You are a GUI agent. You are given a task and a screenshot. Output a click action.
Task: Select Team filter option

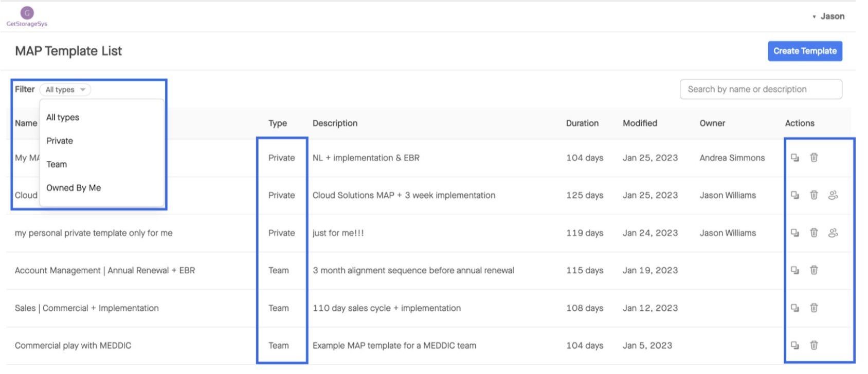(57, 164)
